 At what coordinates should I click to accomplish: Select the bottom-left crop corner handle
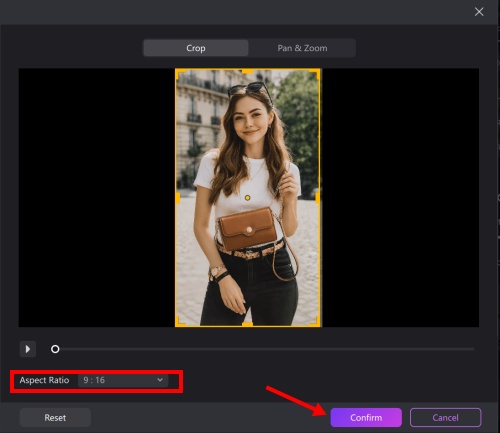(180, 321)
